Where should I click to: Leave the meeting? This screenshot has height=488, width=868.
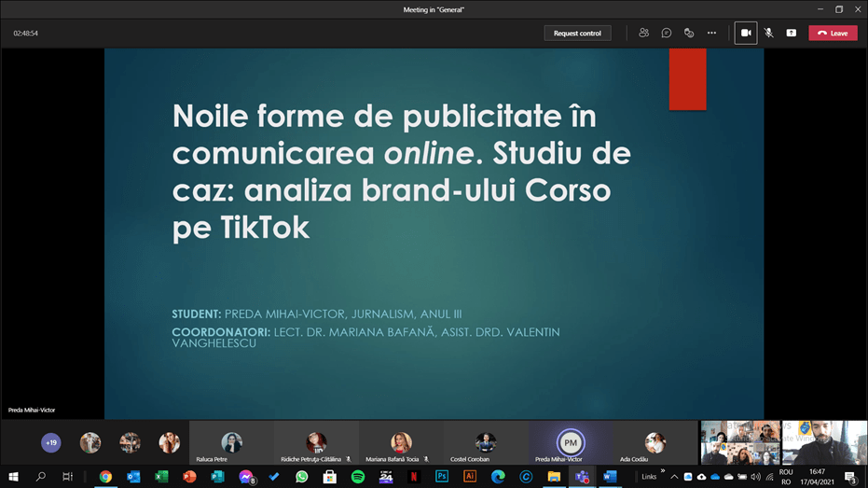click(833, 33)
